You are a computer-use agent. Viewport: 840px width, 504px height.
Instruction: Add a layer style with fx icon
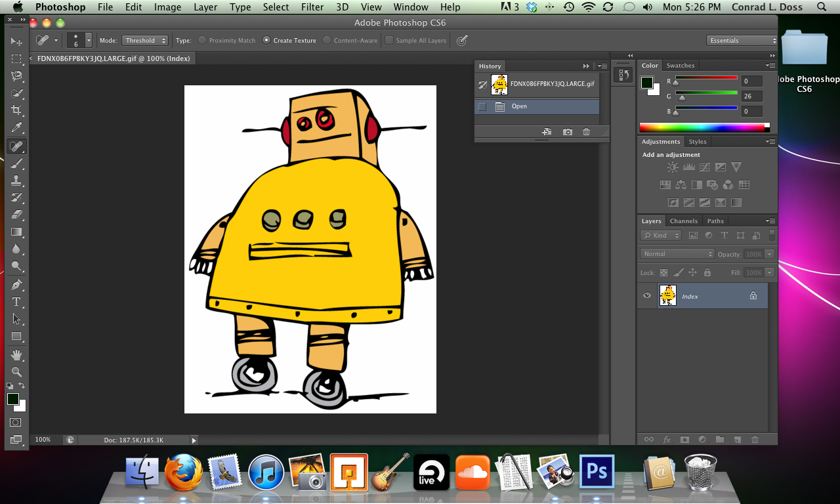pyautogui.click(x=667, y=439)
